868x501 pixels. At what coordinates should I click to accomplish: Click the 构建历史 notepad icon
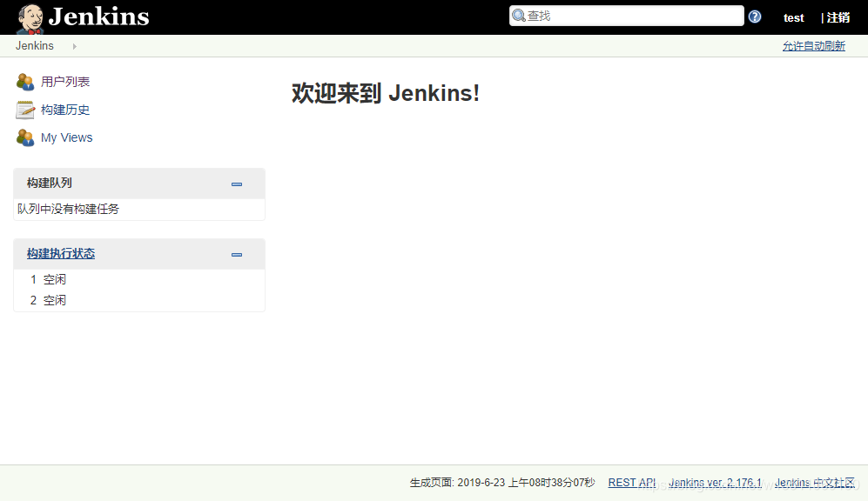tap(25, 110)
